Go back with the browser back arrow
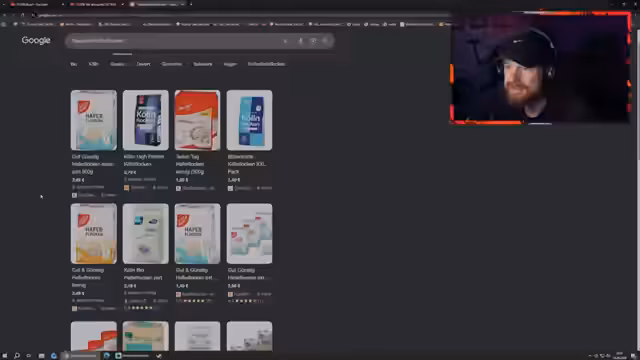The height and width of the screenshot is (360, 640). [x=4, y=15]
